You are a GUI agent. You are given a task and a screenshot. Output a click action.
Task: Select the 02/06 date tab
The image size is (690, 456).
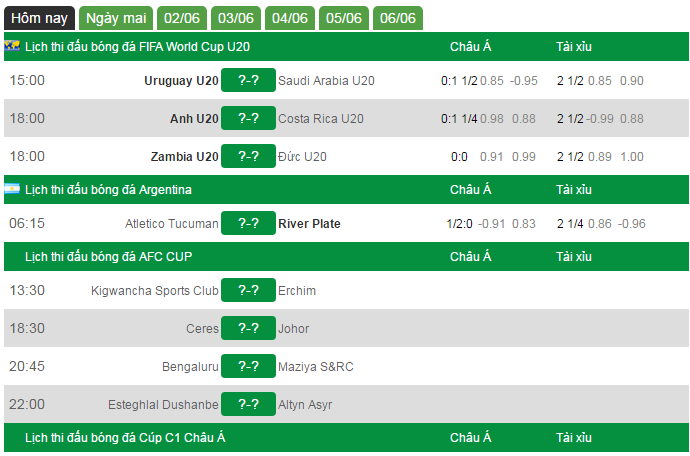(x=182, y=18)
